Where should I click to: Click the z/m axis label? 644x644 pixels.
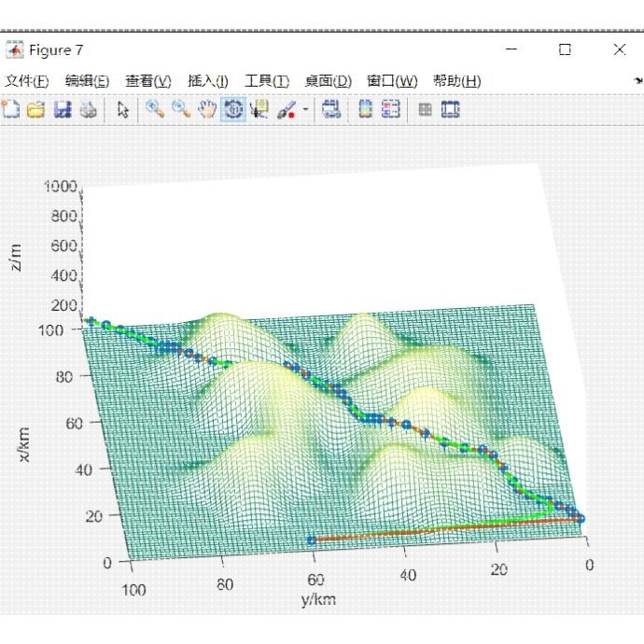[15, 257]
